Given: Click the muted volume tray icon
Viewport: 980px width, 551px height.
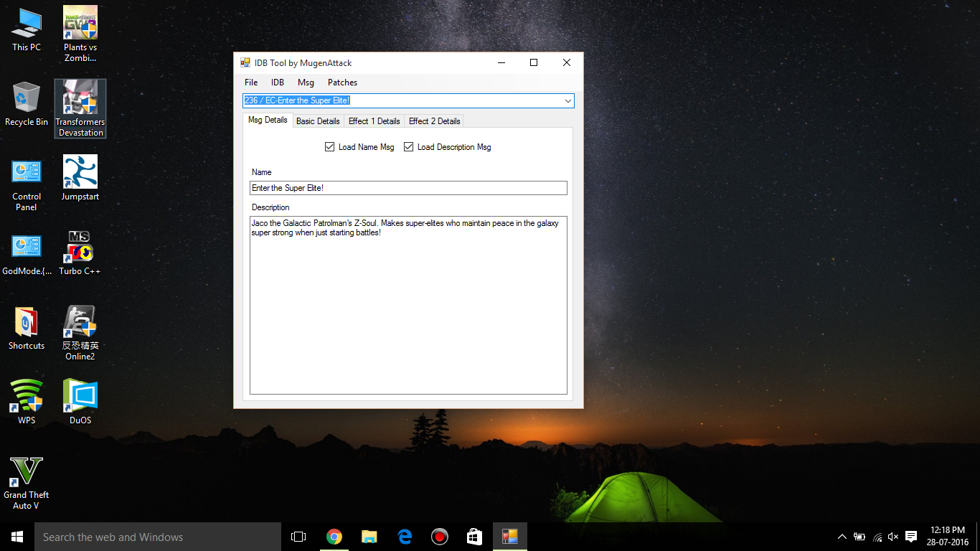Looking at the screenshot, I should click(893, 537).
